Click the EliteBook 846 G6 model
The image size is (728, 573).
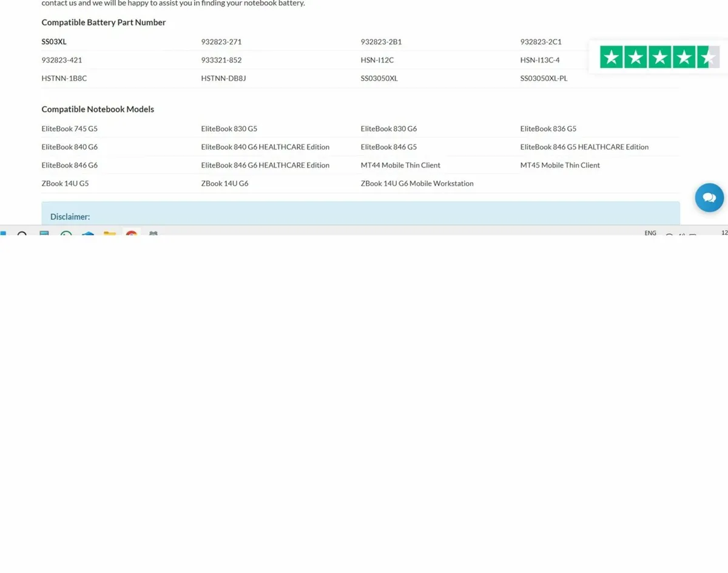click(70, 165)
